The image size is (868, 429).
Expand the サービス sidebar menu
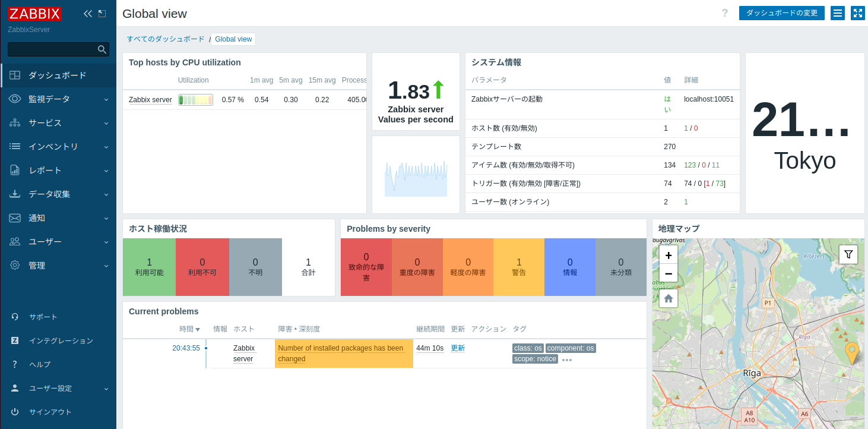point(14,122)
